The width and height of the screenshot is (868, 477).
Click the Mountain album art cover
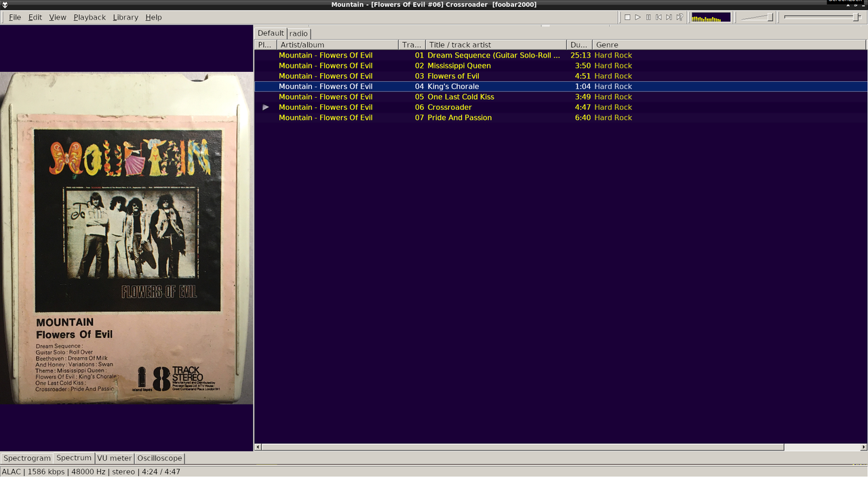pos(127,239)
